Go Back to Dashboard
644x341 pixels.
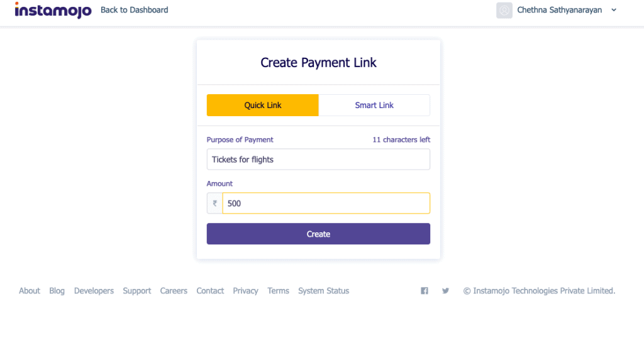click(x=134, y=10)
